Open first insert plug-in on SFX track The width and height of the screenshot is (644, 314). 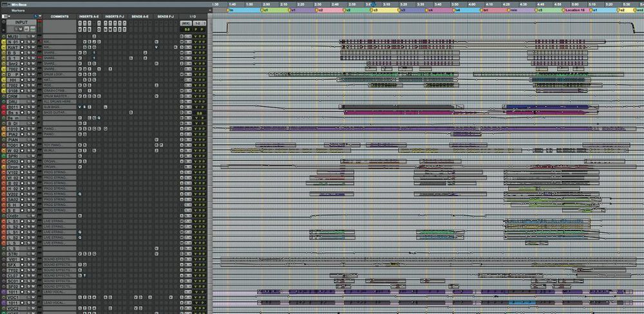click(x=80, y=264)
